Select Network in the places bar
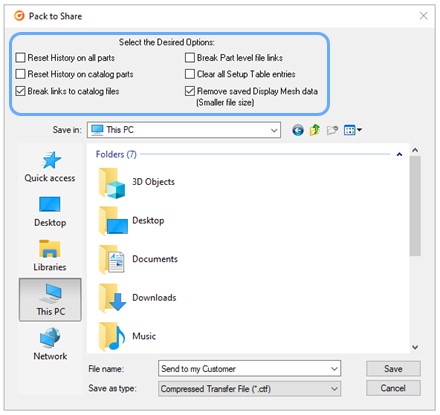Screen dimensions: 440x415 click(50, 344)
